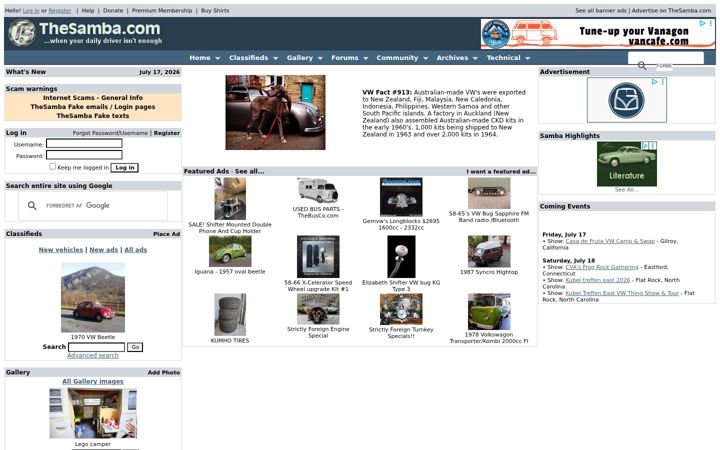The width and height of the screenshot is (720, 450).
Task: Open the 1970 VW Beetle thumbnail
Action: [93, 298]
